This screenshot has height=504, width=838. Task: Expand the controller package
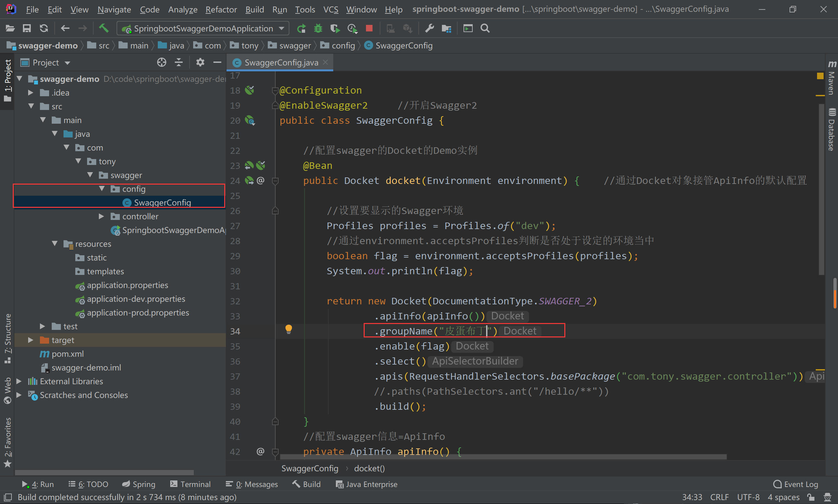[101, 216]
